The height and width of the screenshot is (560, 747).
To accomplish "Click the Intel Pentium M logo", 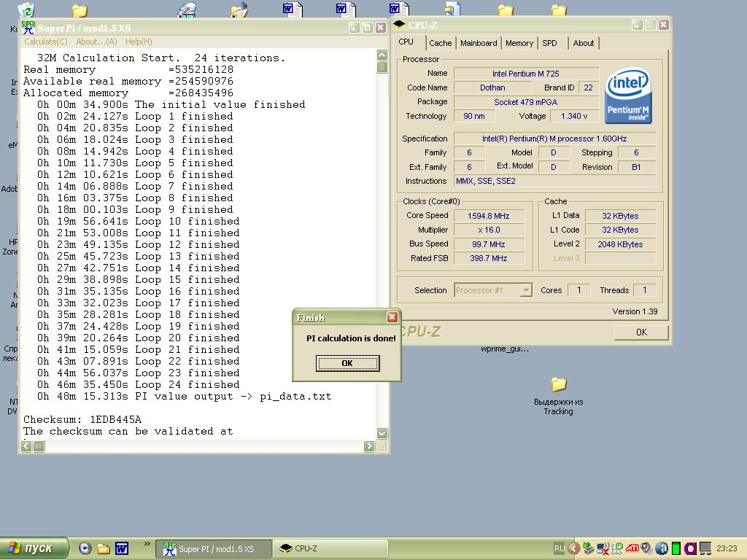I will coord(628,97).
